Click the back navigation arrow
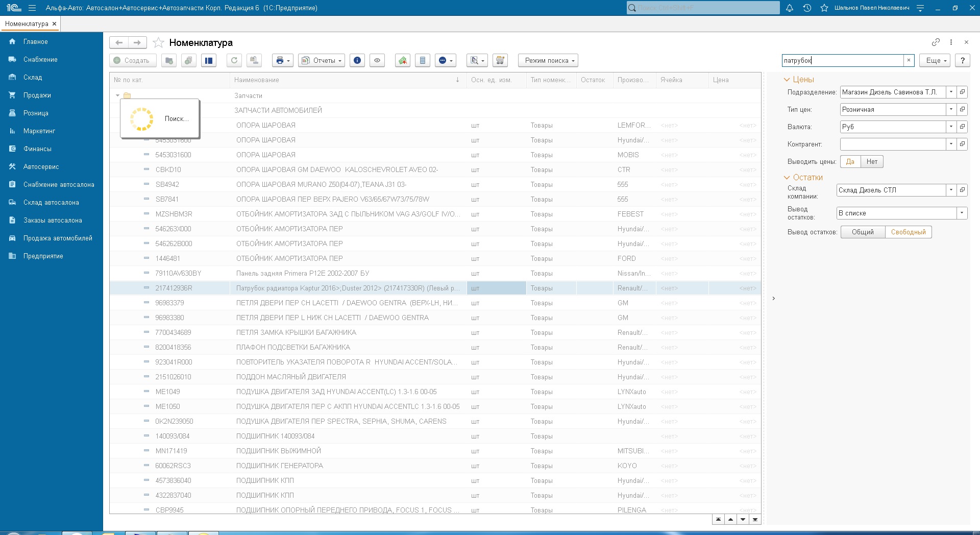Viewport: 980px width, 535px height. coord(119,42)
